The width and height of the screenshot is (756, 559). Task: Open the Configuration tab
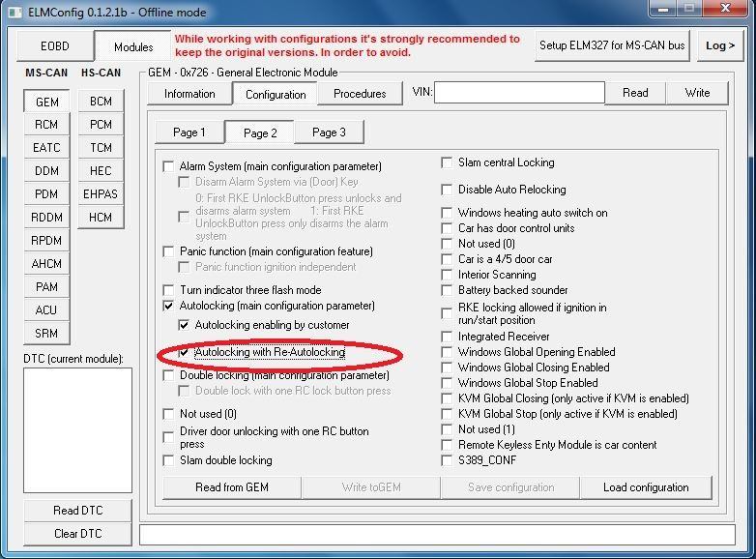tap(276, 94)
